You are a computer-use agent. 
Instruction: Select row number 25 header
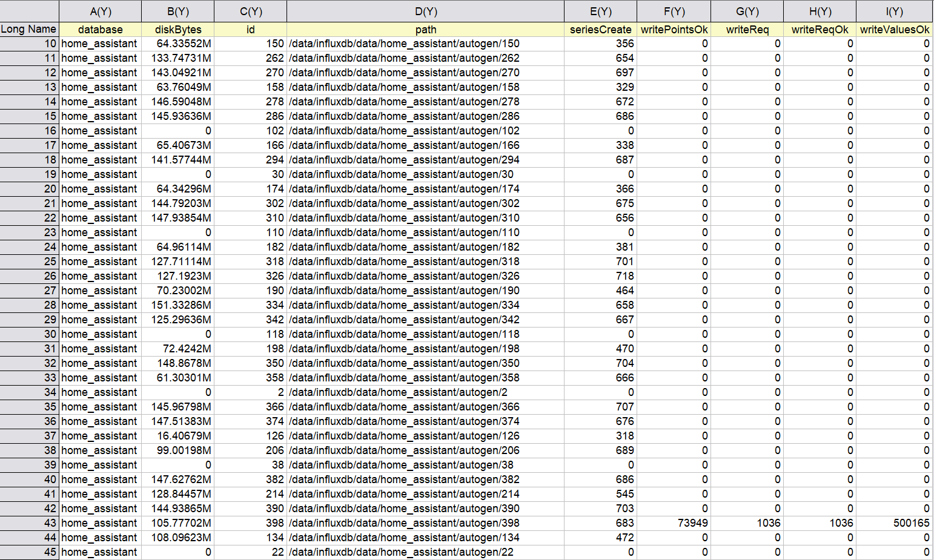[29, 262]
